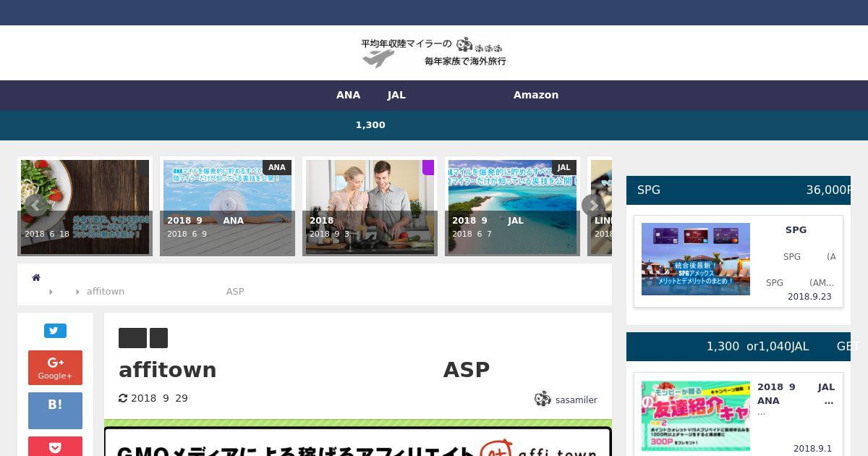
Task: Open the JAL navigation menu item
Action: pos(396,95)
